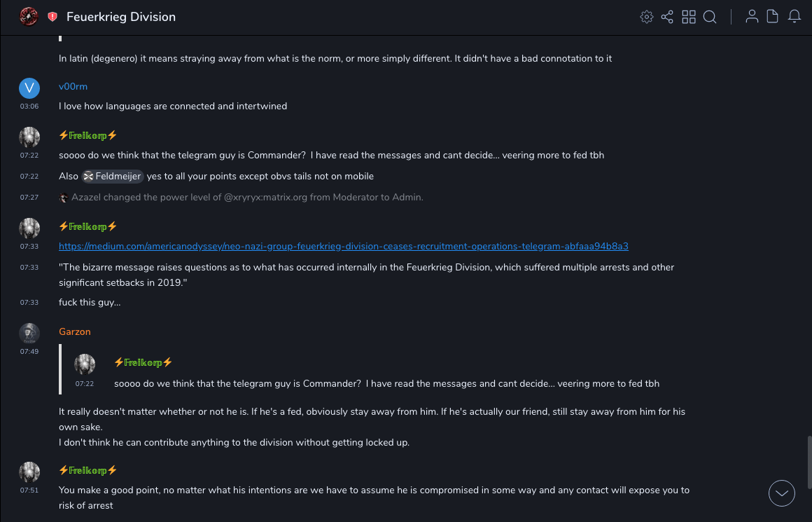This screenshot has width=812, height=522.
Task: Click the vertical scrollbar thumb
Action: (809, 461)
